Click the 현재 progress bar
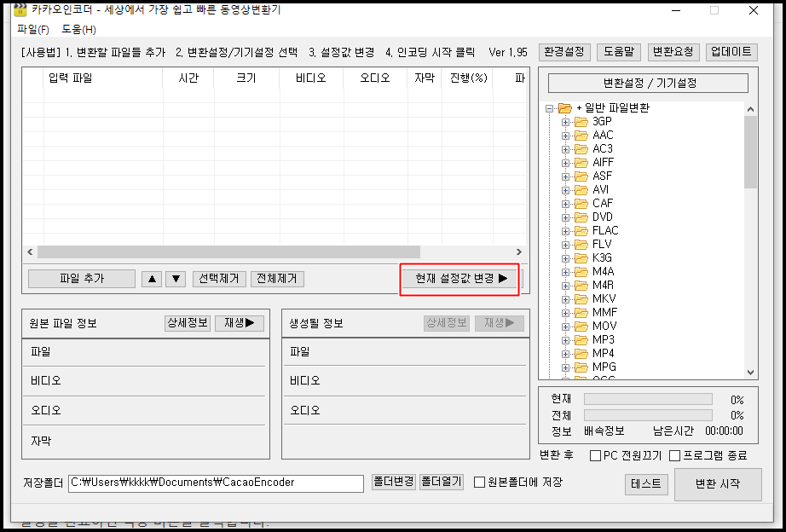Viewport: 786px width, 532px height. coord(648,399)
